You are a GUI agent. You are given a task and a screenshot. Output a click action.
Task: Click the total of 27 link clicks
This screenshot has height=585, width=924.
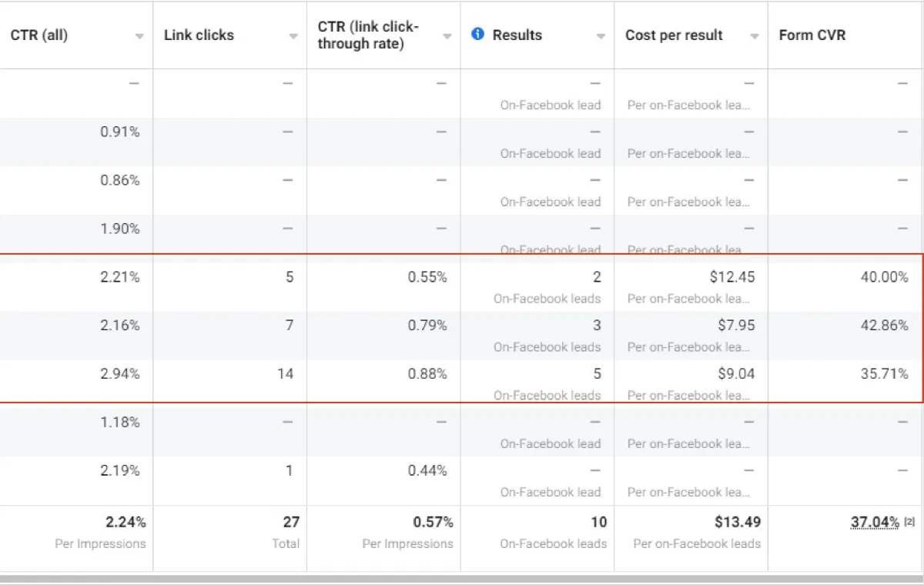(x=291, y=522)
